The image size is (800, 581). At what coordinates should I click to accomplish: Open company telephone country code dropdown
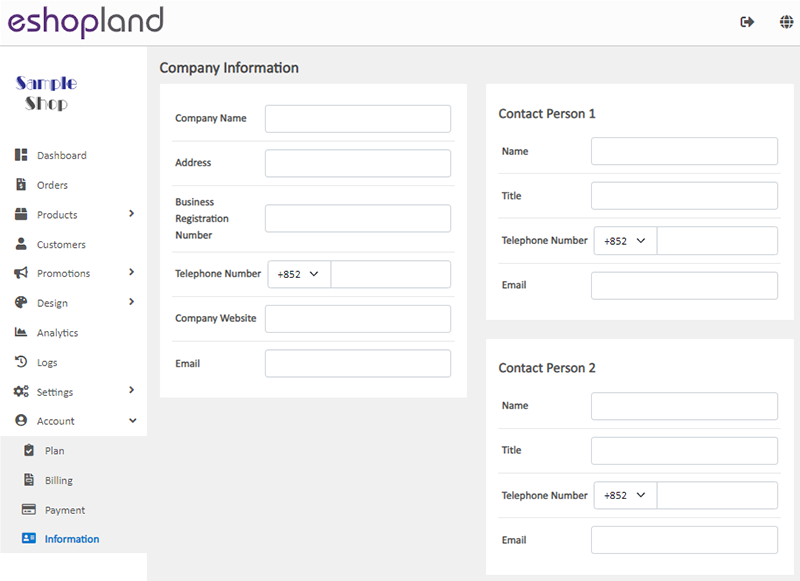pos(299,274)
